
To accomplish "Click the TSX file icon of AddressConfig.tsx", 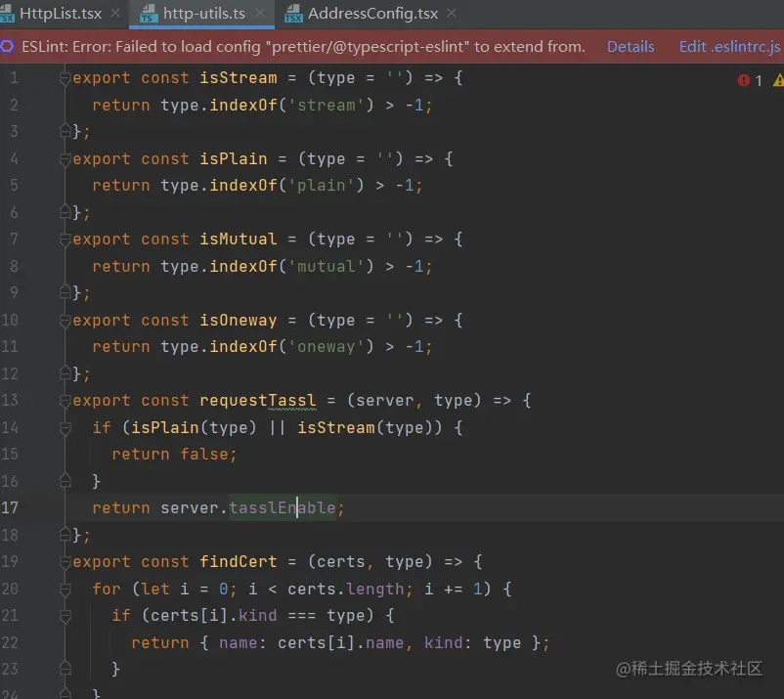I will click(293, 14).
